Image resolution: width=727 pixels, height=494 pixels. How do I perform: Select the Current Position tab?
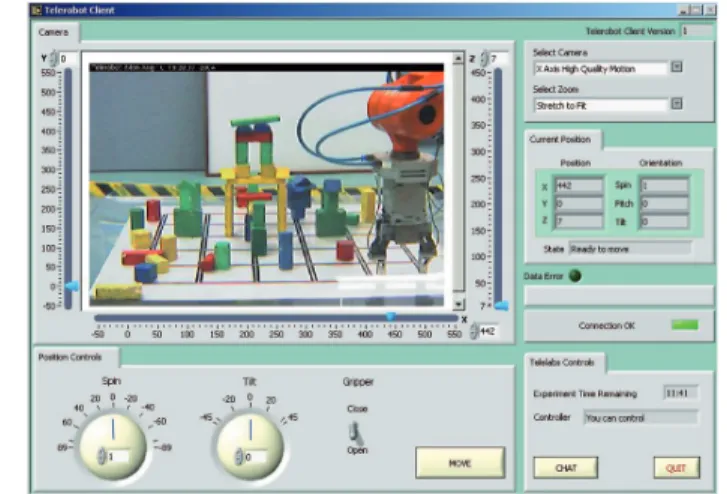tap(561, 140)
